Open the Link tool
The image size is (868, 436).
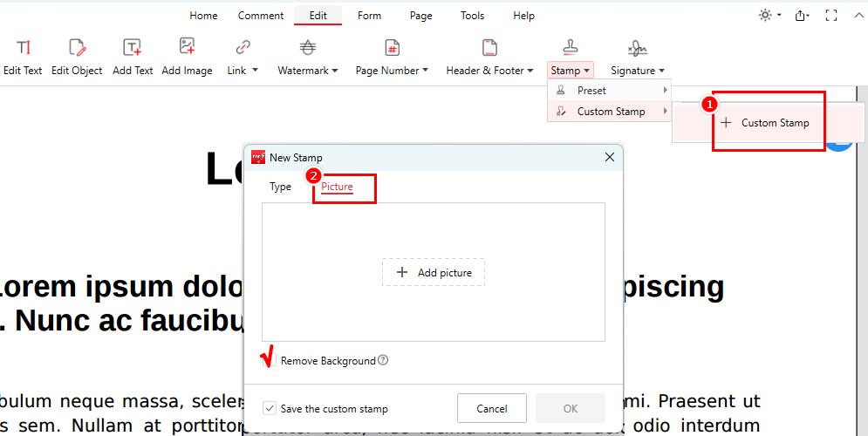click(x=243, y=57)
